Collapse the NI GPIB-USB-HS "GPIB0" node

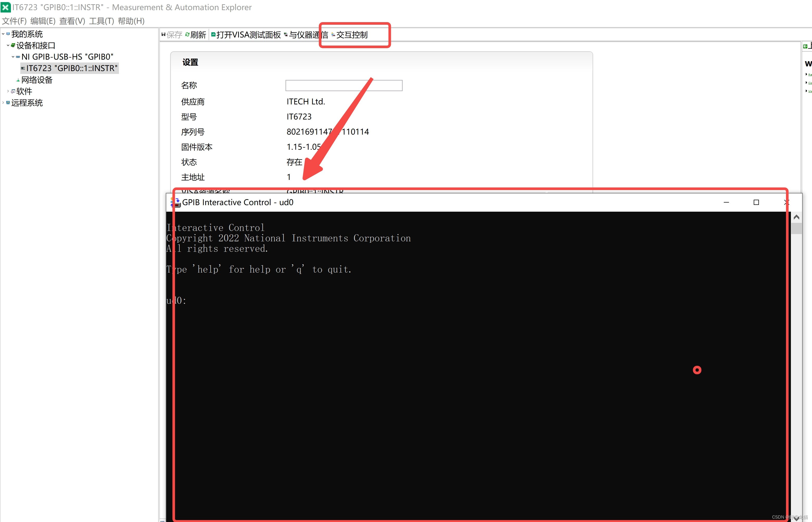pyautogui.click(x=13, y=56)
